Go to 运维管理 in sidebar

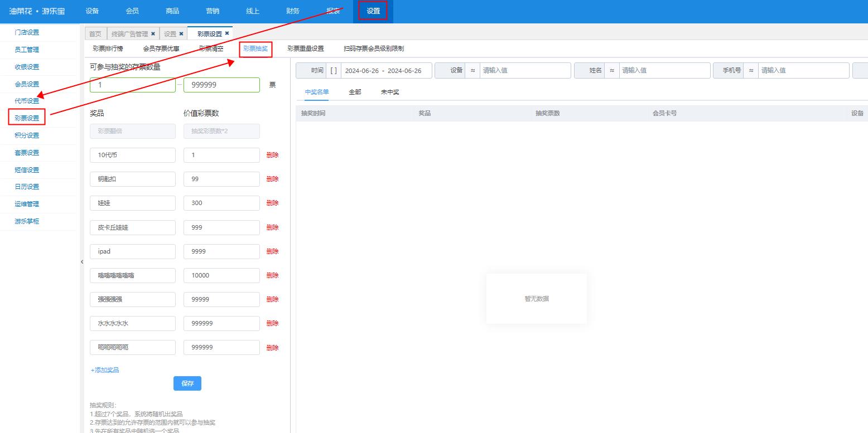pos(27,204)
